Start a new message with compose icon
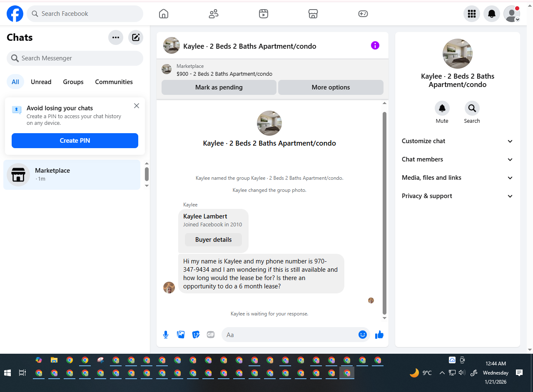533x392 pixels. coord(136,37)
